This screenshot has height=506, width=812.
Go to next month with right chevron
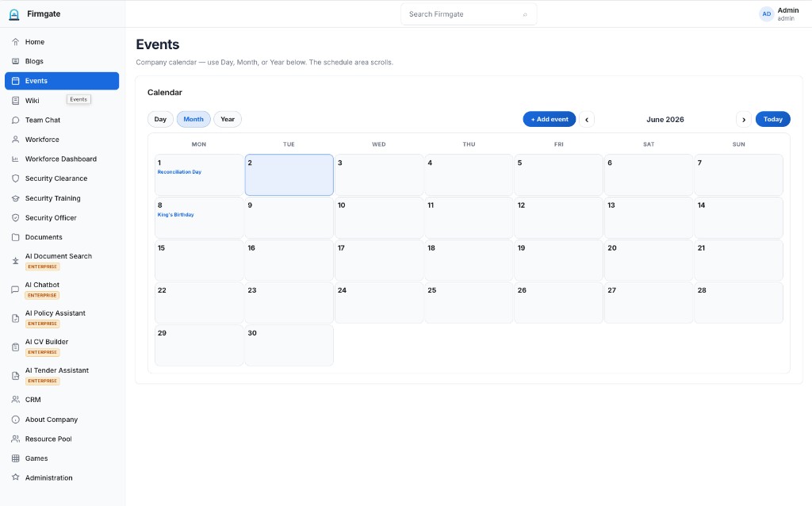click(744, 120)
